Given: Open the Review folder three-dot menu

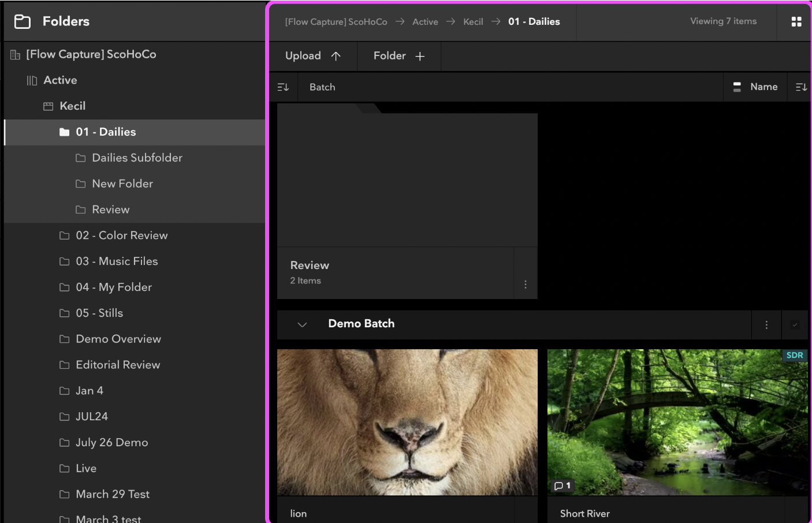Looking at the screenshot, I should pyautogui.click(x=525, y=285).
